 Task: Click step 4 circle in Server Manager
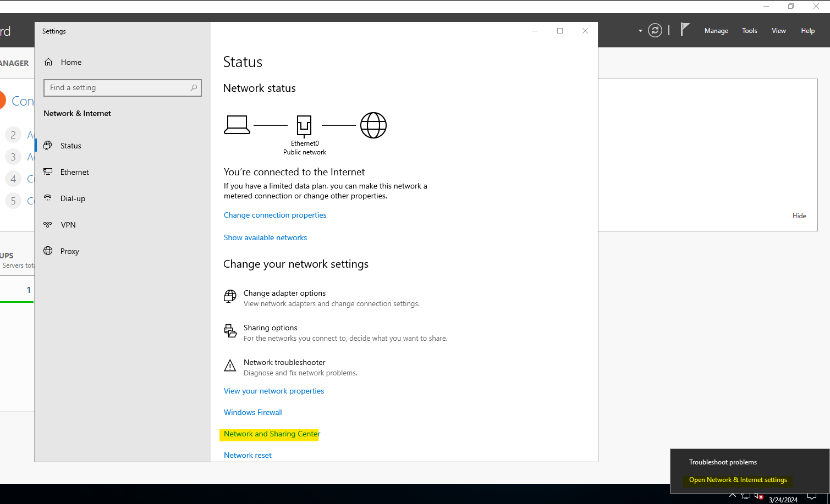click(x=13, y=179)
